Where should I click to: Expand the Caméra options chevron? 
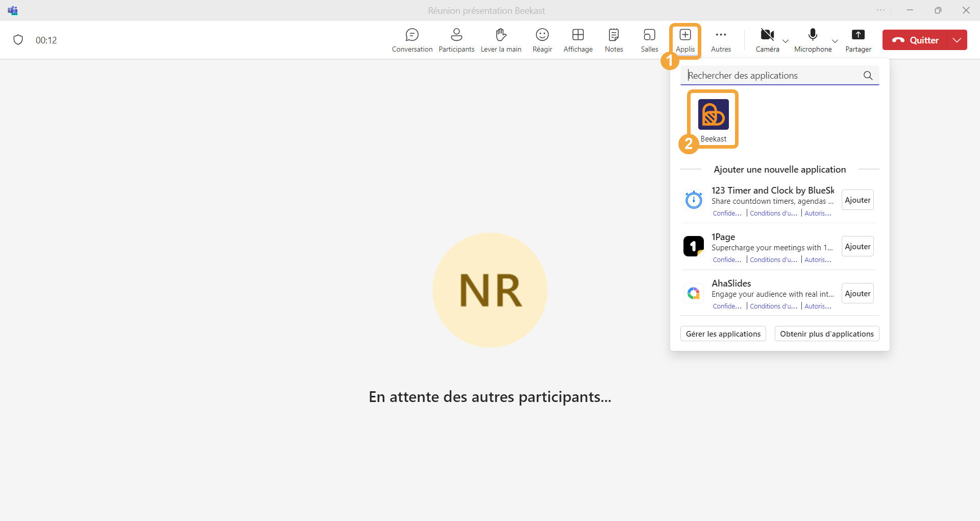point(786,41)
